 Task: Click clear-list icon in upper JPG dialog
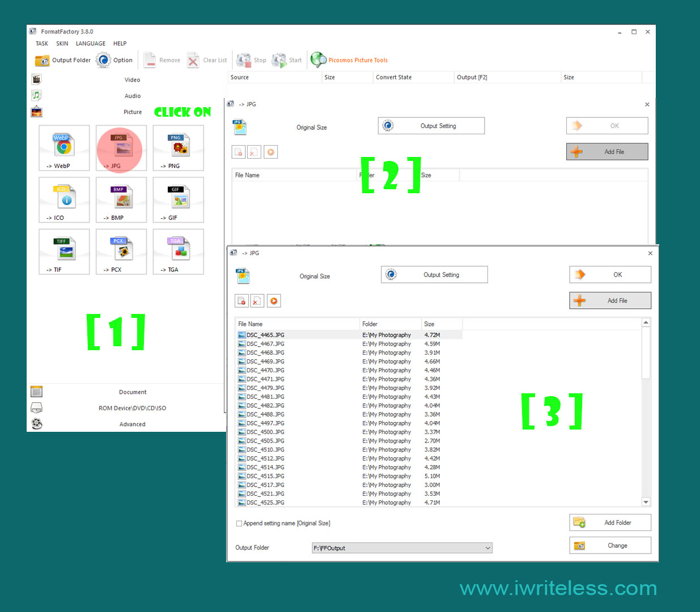[x=254, y=152]
